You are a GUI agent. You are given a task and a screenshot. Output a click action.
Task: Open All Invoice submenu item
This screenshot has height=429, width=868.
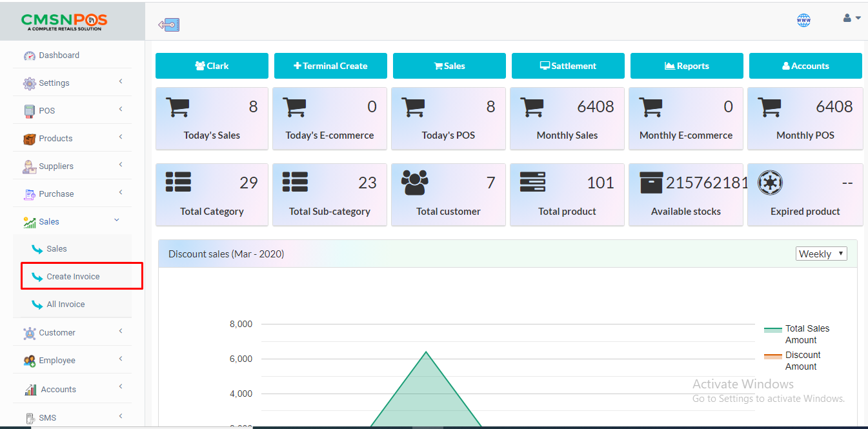[72, 304]
